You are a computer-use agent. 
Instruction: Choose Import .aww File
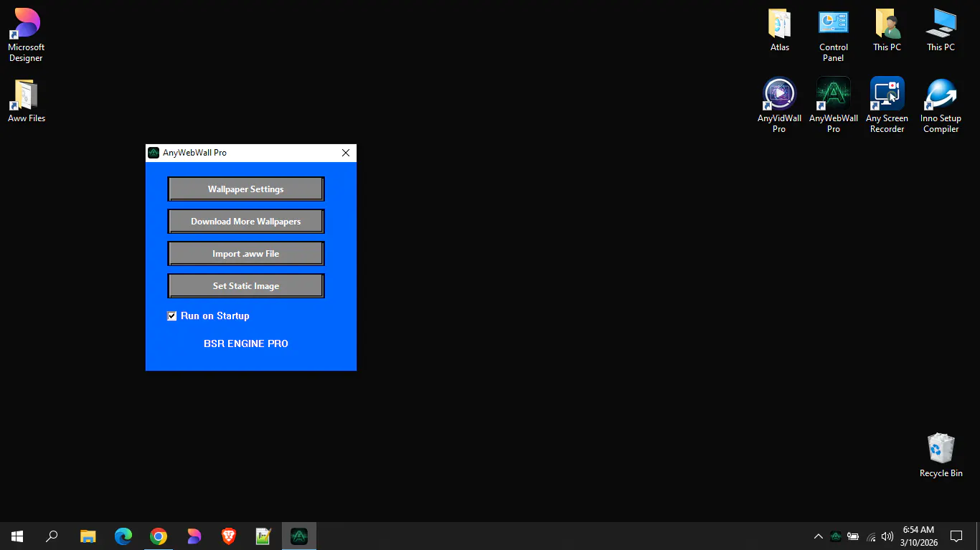pyautogui.click(x=246, y=254)
